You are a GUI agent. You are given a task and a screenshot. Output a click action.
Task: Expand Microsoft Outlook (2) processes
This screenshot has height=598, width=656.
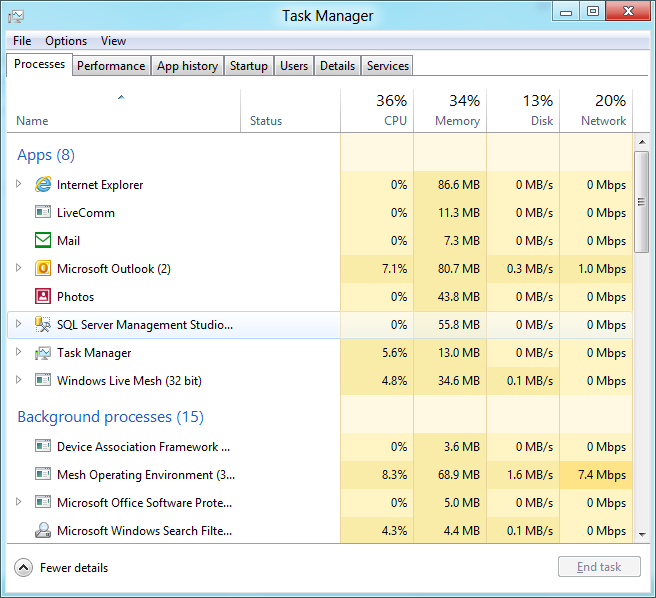point(18,267)
